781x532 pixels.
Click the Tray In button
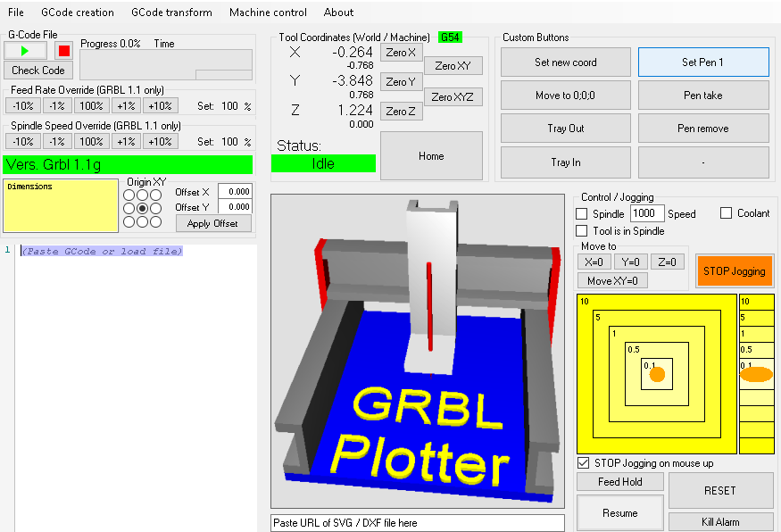coord(566,162)
